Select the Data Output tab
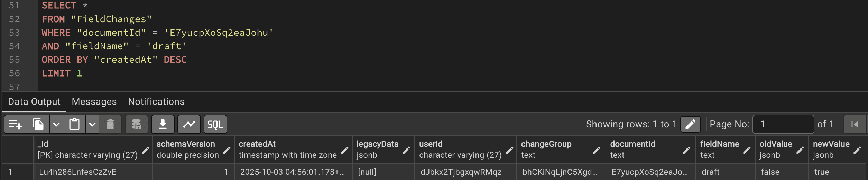868x180 pixels. (x=34, y=102)
